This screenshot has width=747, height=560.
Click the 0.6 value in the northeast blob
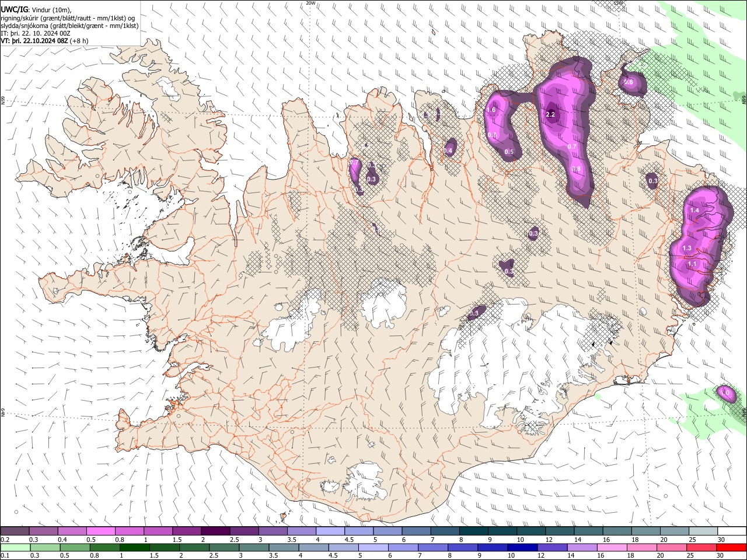pyautogui.click(x=629, y=82)
